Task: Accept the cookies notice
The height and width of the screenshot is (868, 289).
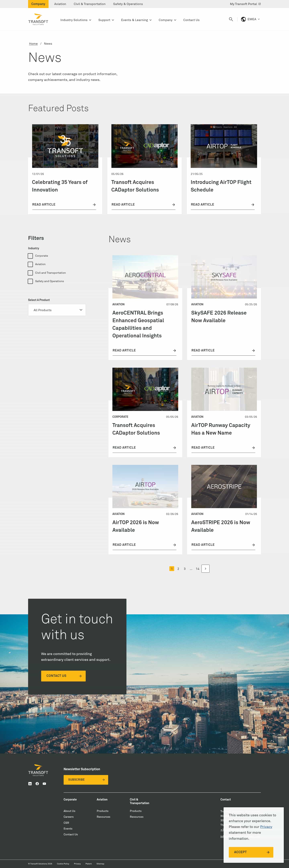Action: [251, 852]
